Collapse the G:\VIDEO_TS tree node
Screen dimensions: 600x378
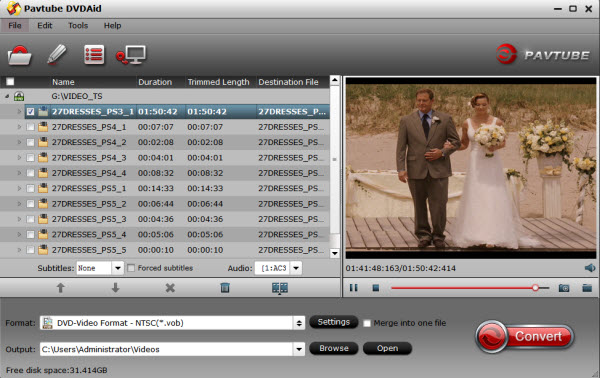[x=7, y=96]
